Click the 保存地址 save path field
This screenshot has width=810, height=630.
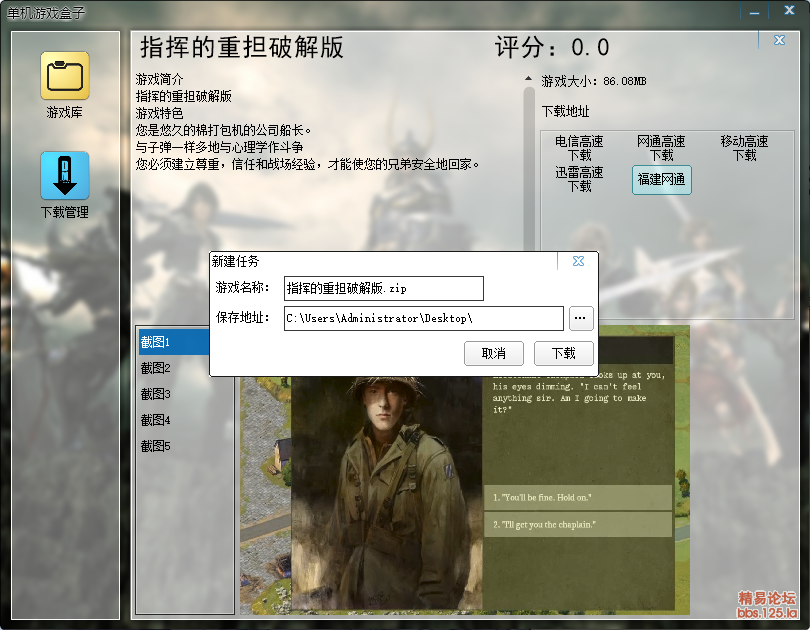(x=423, y=318)
